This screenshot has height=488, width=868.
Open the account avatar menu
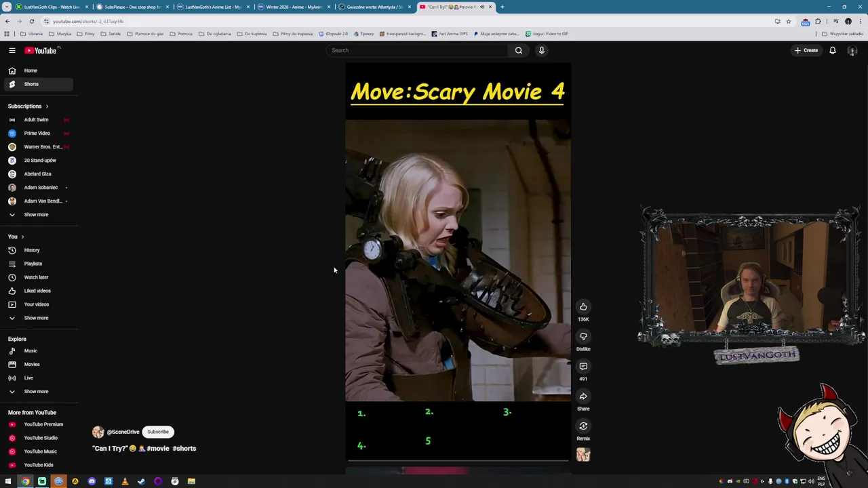coord(852,50)
